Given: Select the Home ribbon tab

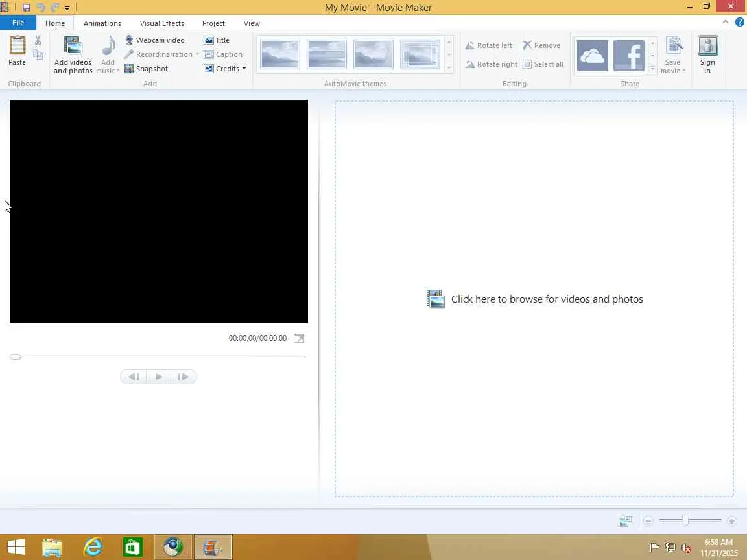Looking at the screenshot, I should click(x=54, y=23).
